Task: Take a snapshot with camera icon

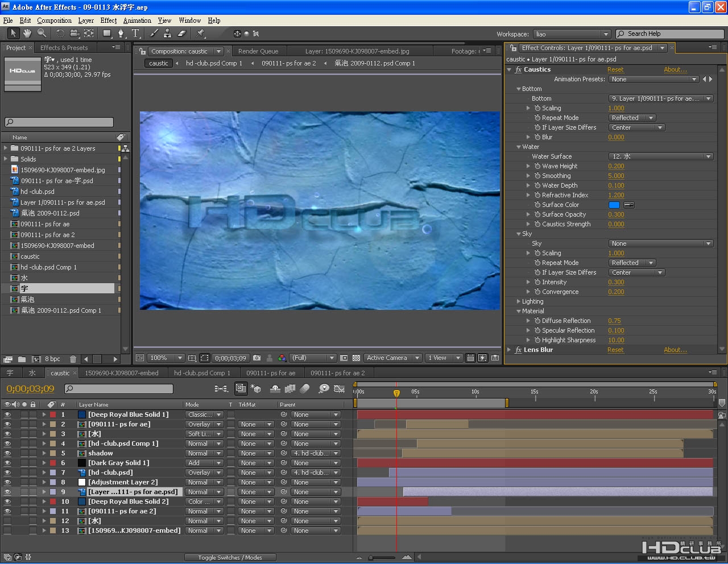Action: pyautogui.click(x=257, y=358)
